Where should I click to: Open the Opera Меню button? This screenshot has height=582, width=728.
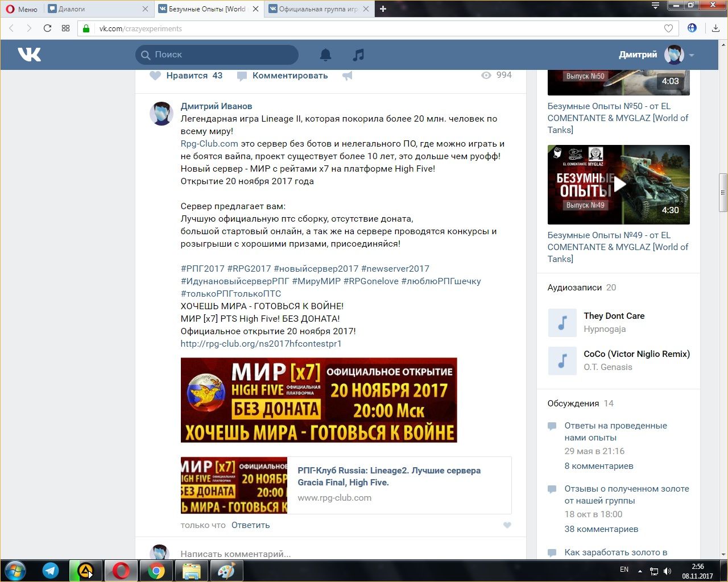(22, 9)
